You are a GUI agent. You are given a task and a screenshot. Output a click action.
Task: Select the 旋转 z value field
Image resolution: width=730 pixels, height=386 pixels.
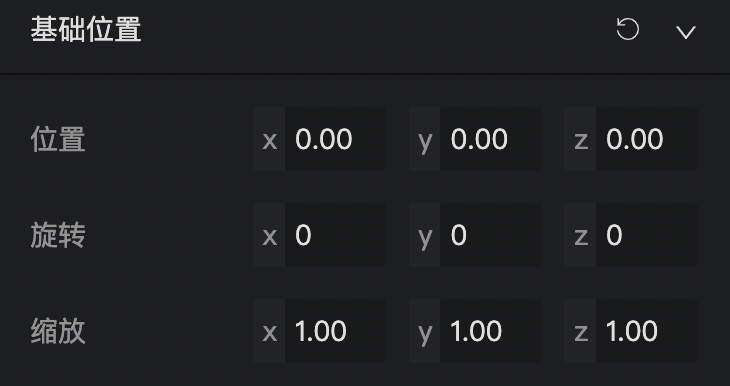[x=647, y=235]
